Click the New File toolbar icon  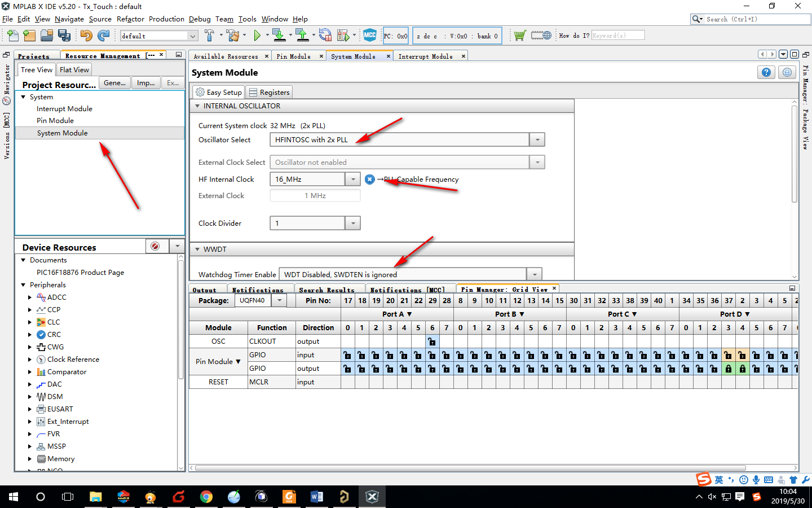(12, 36)
